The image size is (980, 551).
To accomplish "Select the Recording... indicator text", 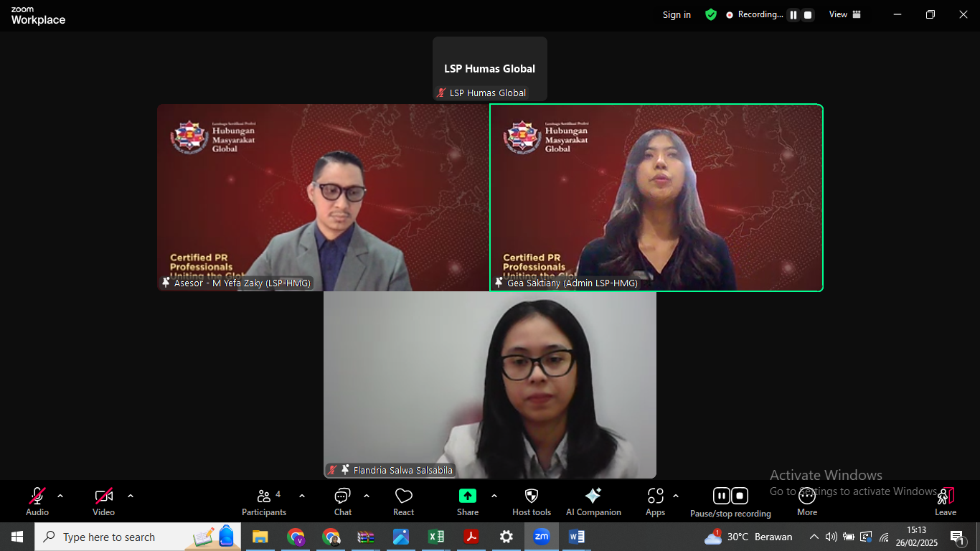I will (760, 14).
